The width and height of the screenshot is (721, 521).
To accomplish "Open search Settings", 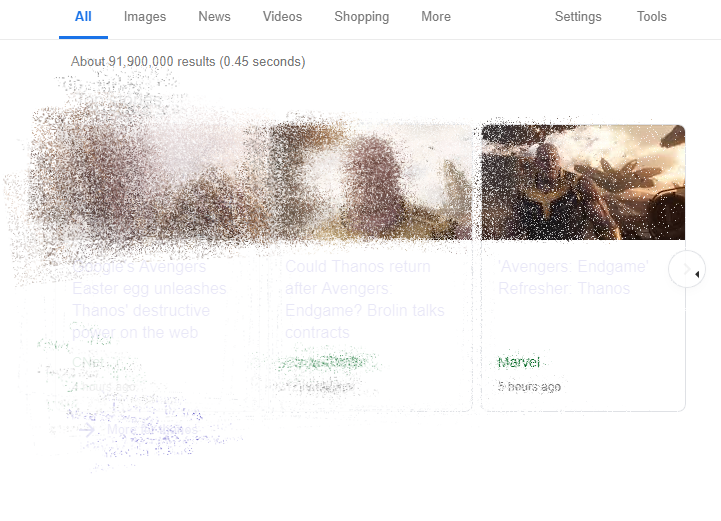I will tap(578, 17).
